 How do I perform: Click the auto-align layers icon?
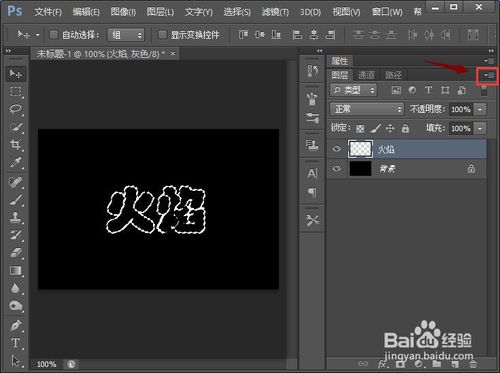click(473, 34)
